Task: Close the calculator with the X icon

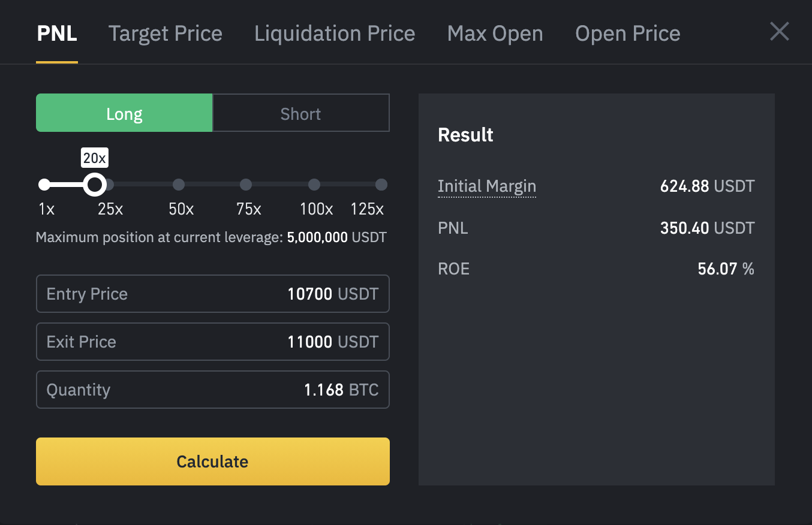Action: pyautogui.click(x=779, y=31)
